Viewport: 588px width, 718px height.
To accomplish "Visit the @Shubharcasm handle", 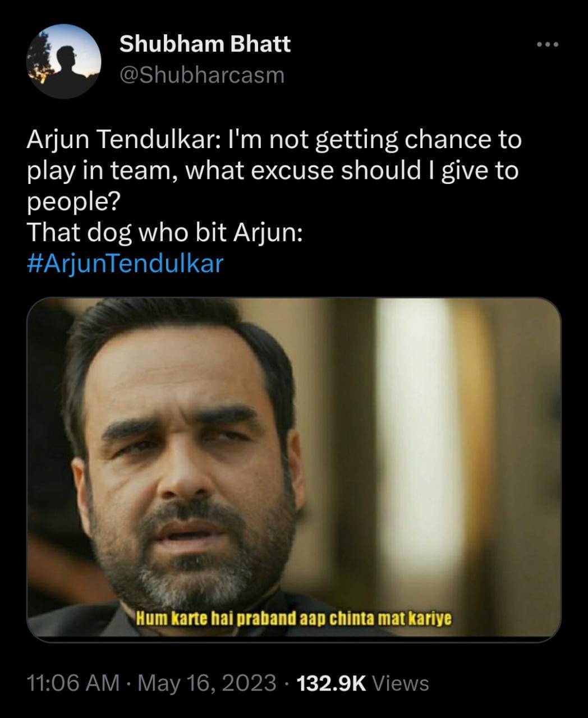I will point(203,75).
